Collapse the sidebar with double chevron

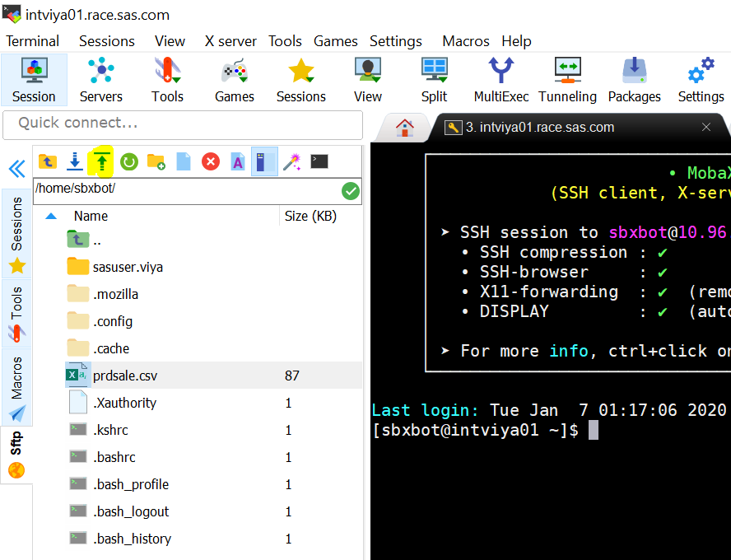coord(16,170)
